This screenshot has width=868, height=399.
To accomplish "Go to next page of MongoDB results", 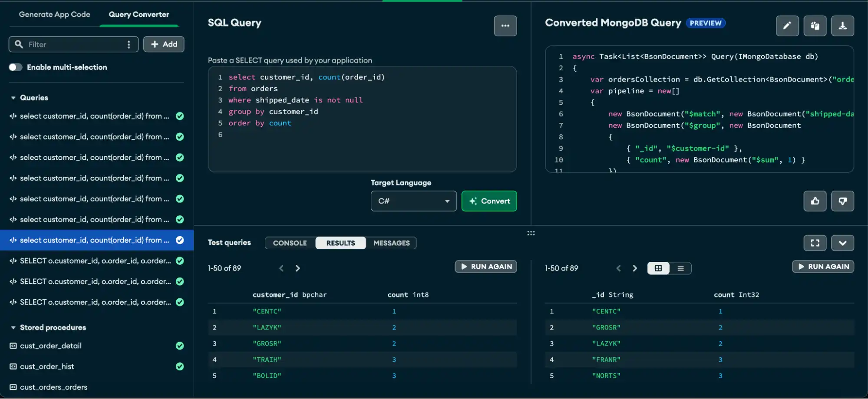I will (635, 268).
